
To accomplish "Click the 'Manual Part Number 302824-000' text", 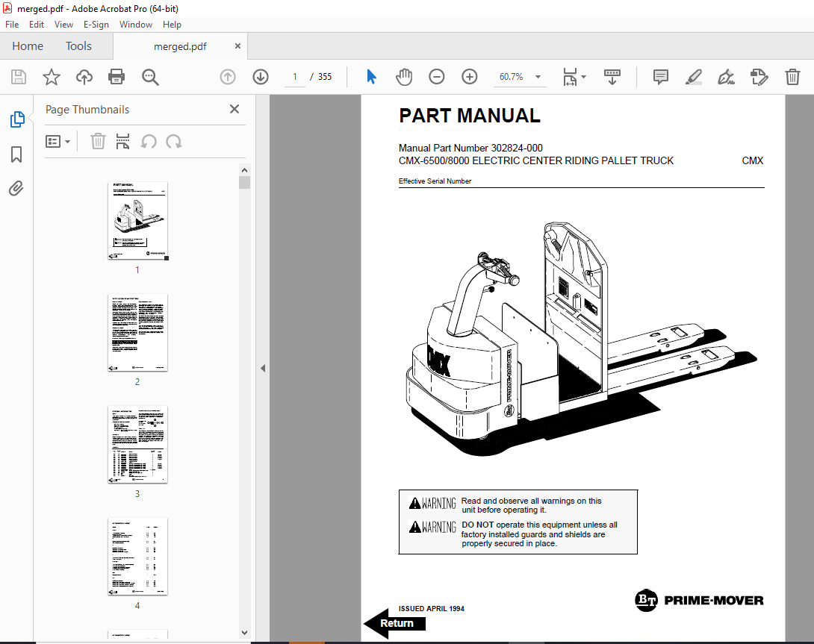I will [x=470, y=148].
